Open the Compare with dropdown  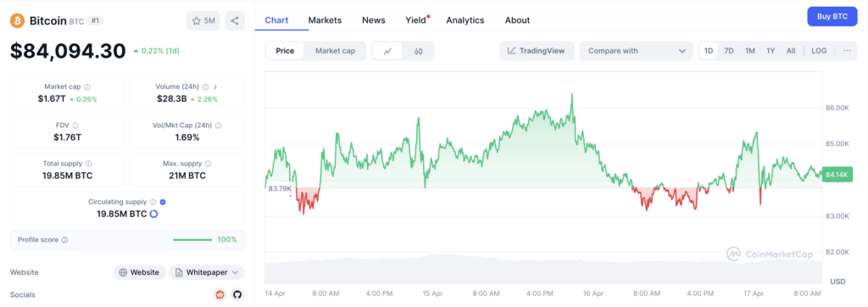pos(636,51)
